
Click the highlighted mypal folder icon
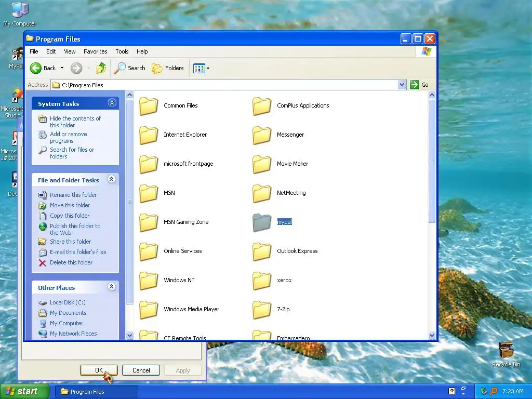tap(262, 223)
